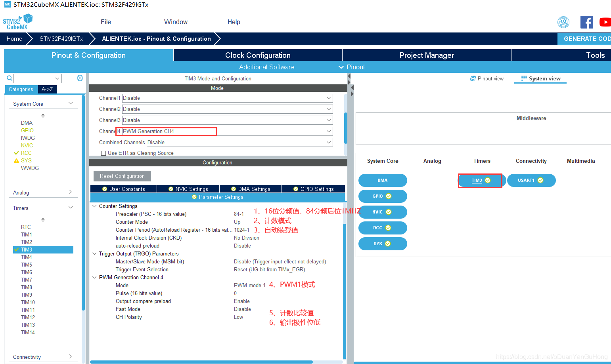Go to Home breadcrumb
Image resolution: width=611 pixels, height=364 pixels.
point(14,39)
